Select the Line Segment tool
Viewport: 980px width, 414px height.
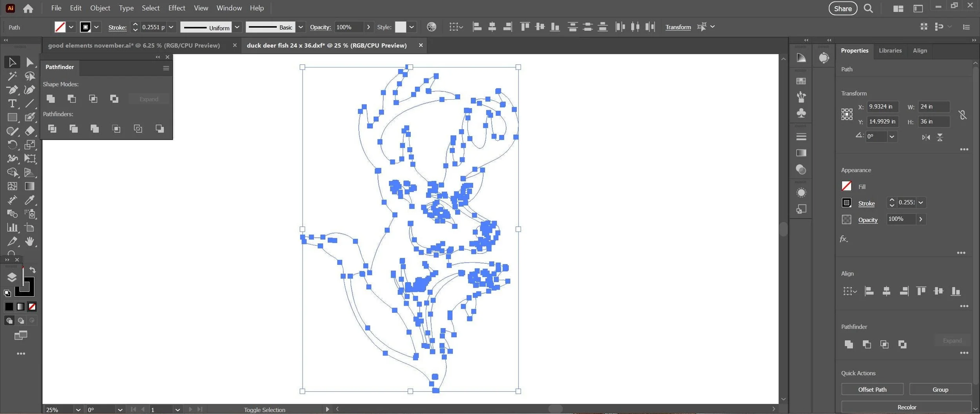(x=30, y=104)
